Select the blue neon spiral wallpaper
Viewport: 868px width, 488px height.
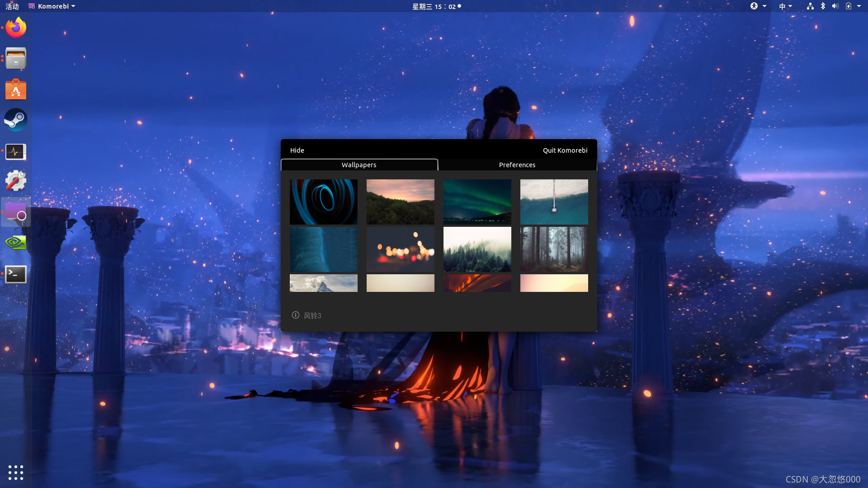pyautogui.click(x=324, y=202)
